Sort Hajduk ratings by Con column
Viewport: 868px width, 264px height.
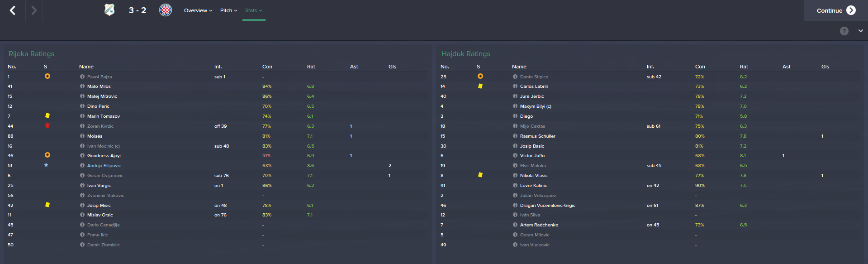coord(700,67)
